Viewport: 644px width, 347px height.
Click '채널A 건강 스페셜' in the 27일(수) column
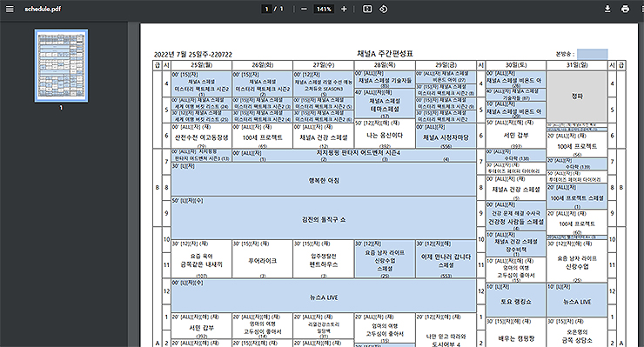323,136
